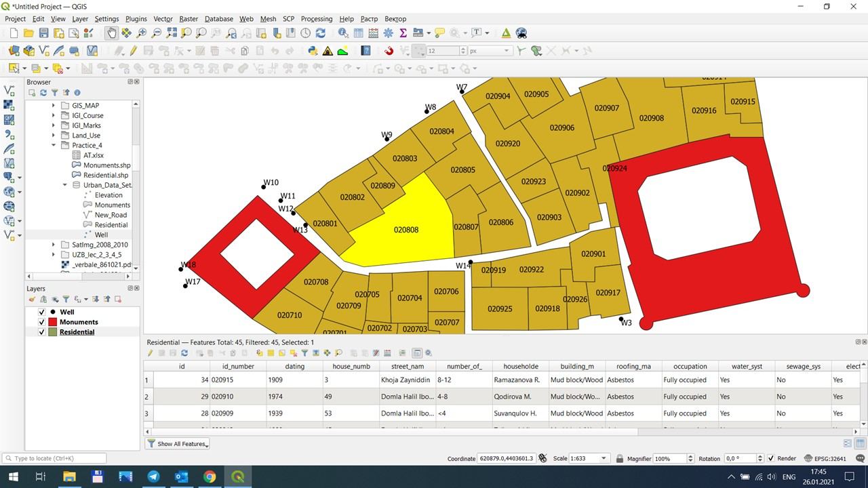Open the SCP menu
The image size is (868, 488).
pos(289,19)
